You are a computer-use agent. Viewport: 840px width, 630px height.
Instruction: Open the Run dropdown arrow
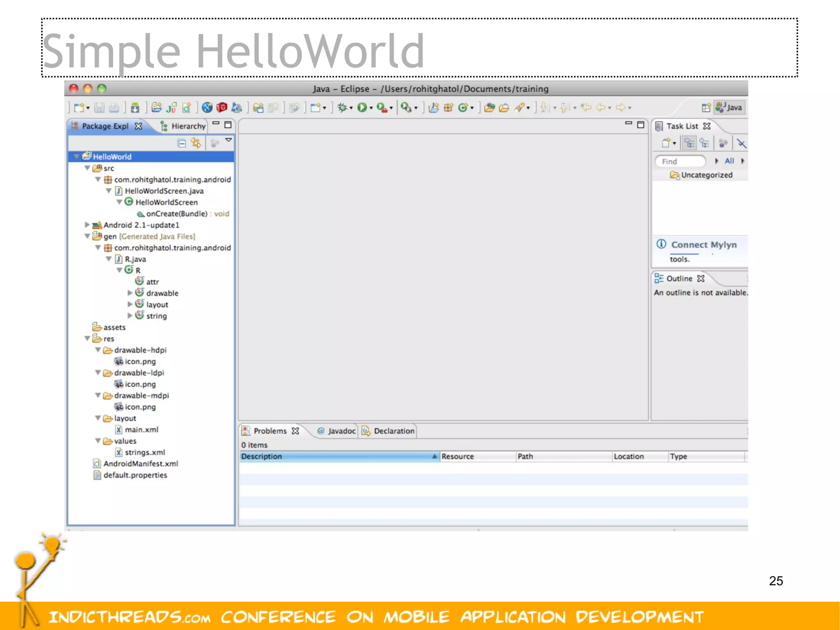[x=371, y=108]
